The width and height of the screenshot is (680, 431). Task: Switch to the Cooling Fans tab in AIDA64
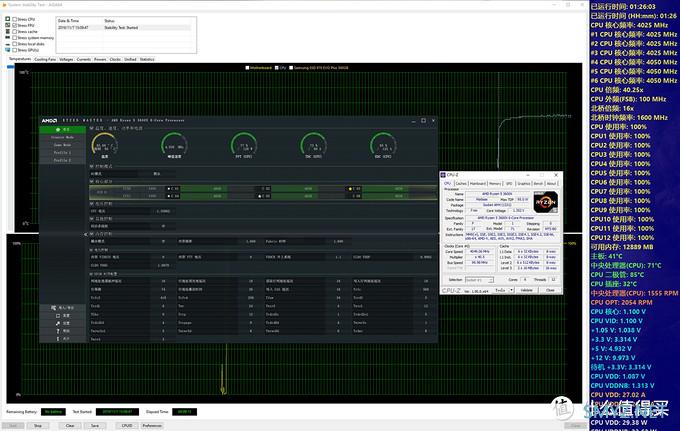pyautogui.click(x=45, y=59)
